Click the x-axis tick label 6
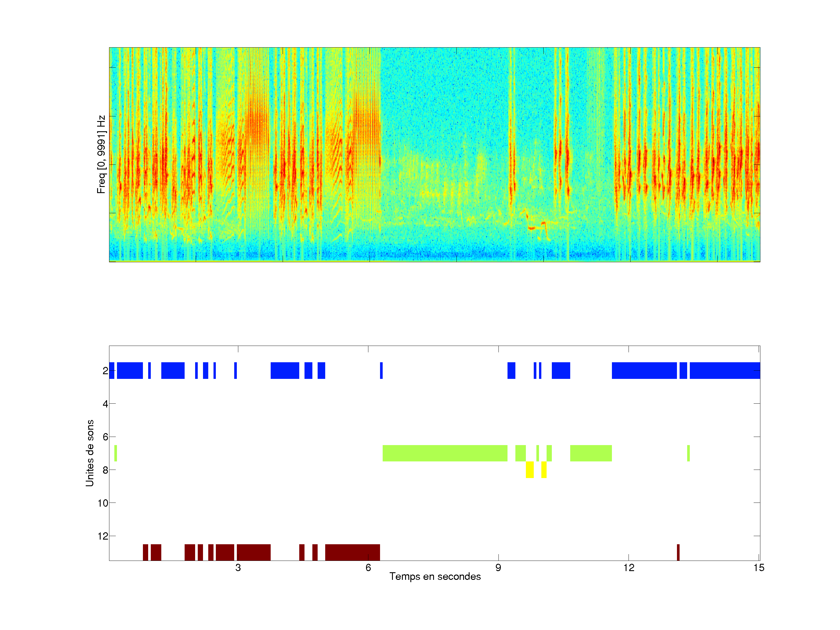840x630 pixels. 368,568
